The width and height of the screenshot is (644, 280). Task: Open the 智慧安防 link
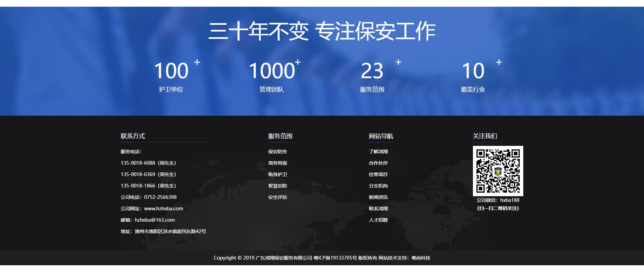[x=277, y=186]
